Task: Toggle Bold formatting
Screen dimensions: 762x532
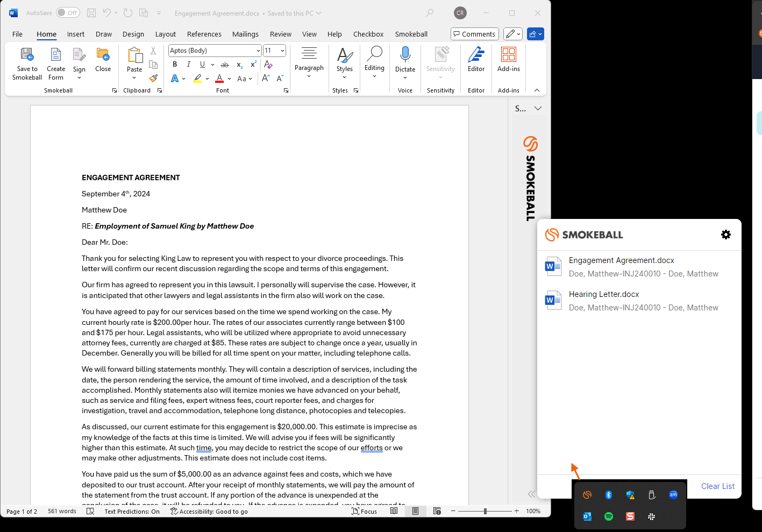Action: click(x=175, y=65)
